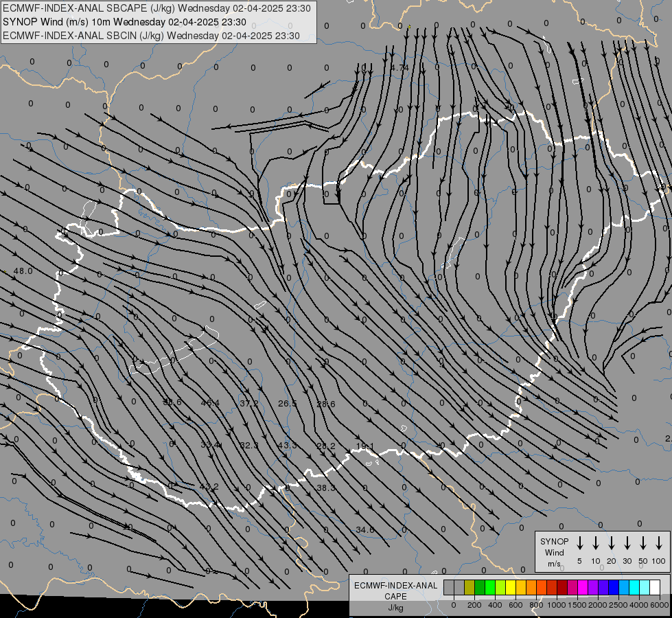Click the 200 tick label on color bar
Screen dimensions: 672x618
[x=474, y=605]
